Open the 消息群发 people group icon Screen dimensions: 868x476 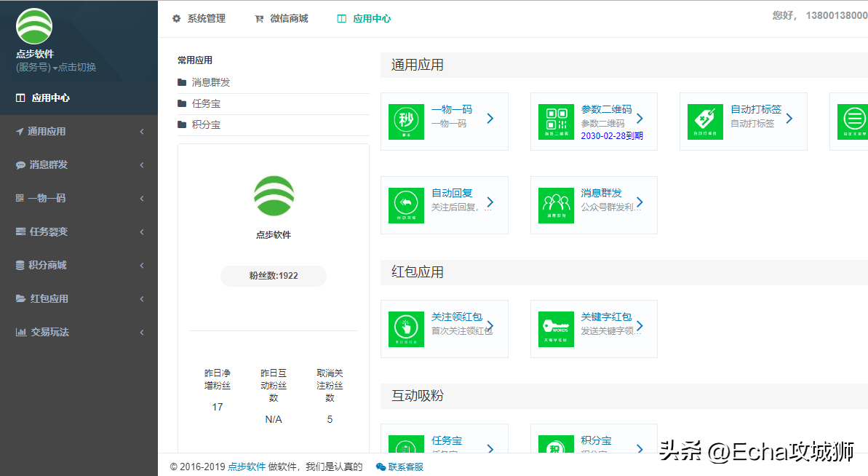[556, 205]
